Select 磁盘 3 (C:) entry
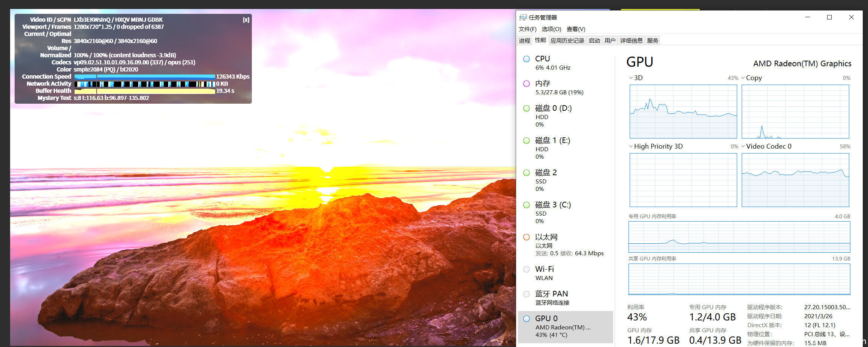The height and width of the screenshot is (347, 868). click(565, 213)
